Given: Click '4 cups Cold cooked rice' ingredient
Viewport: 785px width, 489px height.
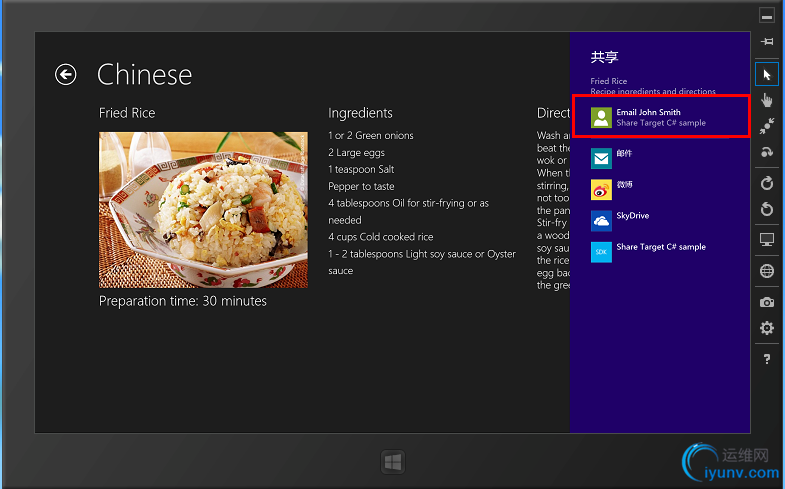Looking at the screenshot, I should (x=380, y=237).
